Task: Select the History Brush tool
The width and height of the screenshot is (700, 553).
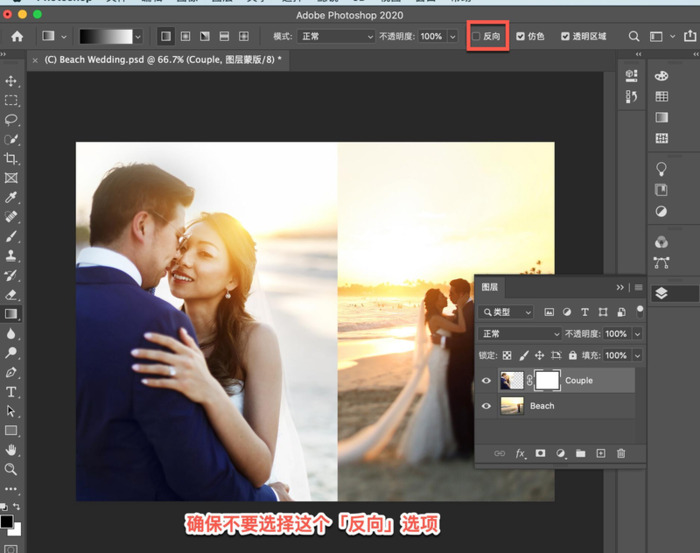Action: coord(11,275)
